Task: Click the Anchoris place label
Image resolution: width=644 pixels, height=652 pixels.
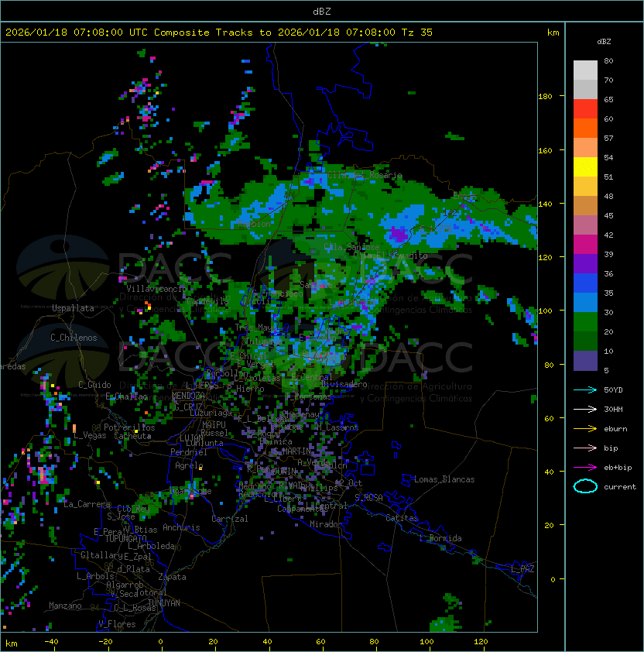Action: click(x=181, y=527)
